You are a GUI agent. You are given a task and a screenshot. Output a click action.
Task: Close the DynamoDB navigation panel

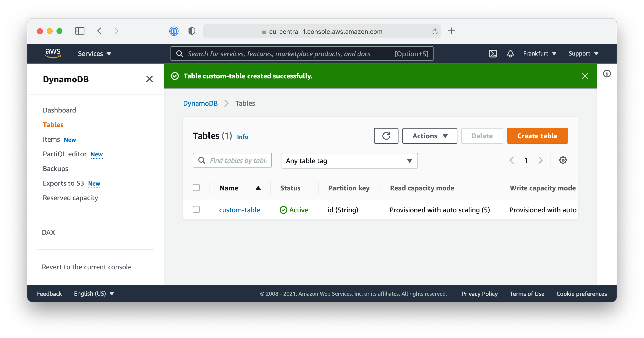(x=149, y=79)
